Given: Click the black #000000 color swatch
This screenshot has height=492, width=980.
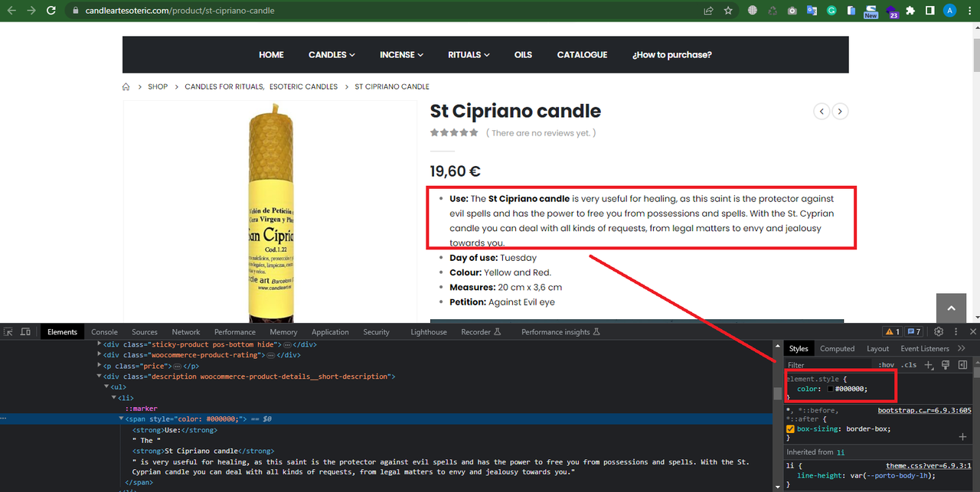Looking at the screenshot, I should (x=830, y=389).
